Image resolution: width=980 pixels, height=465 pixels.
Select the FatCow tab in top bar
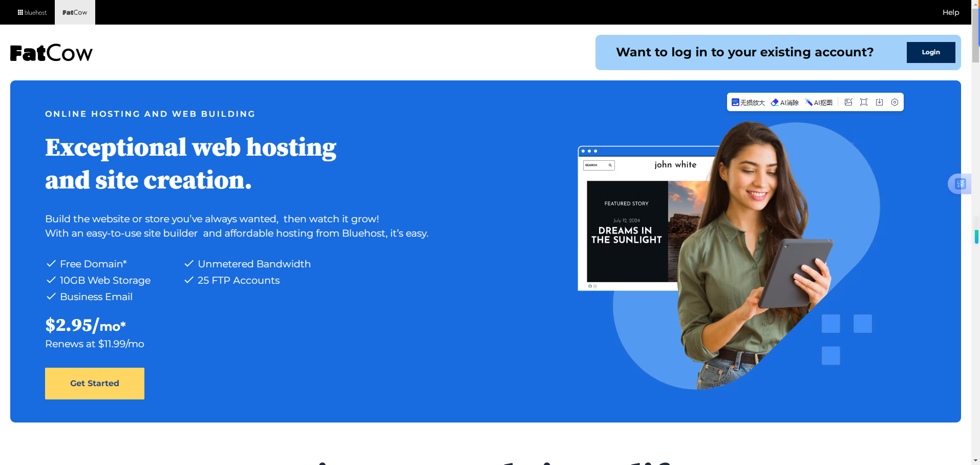pos(75,12)
